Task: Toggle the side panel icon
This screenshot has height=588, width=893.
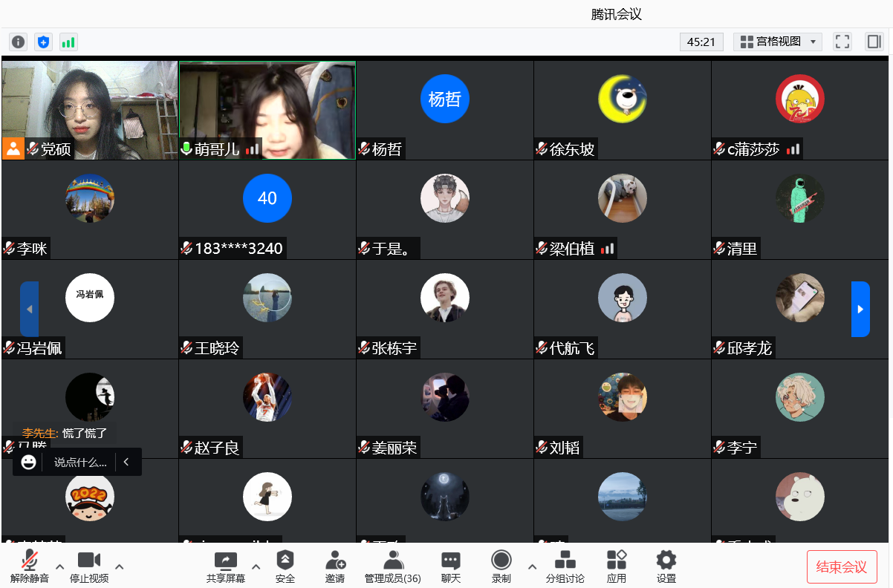Action: point(873,42)
